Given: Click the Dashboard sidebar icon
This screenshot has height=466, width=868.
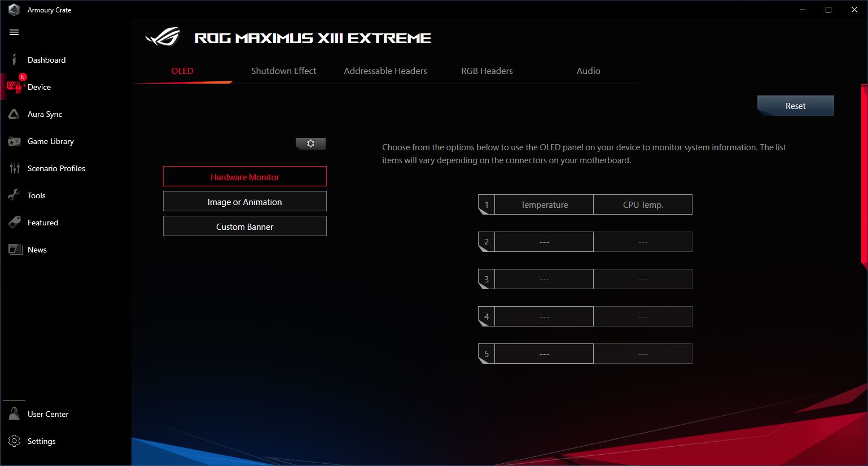Looking at the screenshot, I should (14, 60).
